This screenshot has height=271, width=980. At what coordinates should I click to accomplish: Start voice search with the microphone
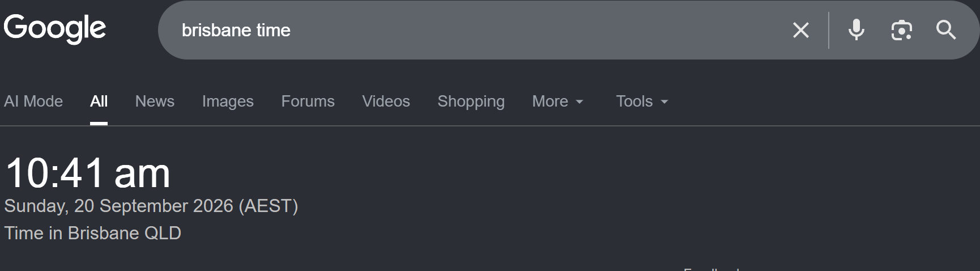pos(856,30)
